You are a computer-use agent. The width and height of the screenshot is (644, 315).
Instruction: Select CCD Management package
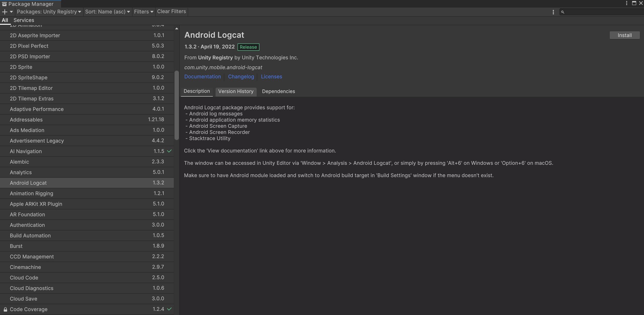coord(87,257)
